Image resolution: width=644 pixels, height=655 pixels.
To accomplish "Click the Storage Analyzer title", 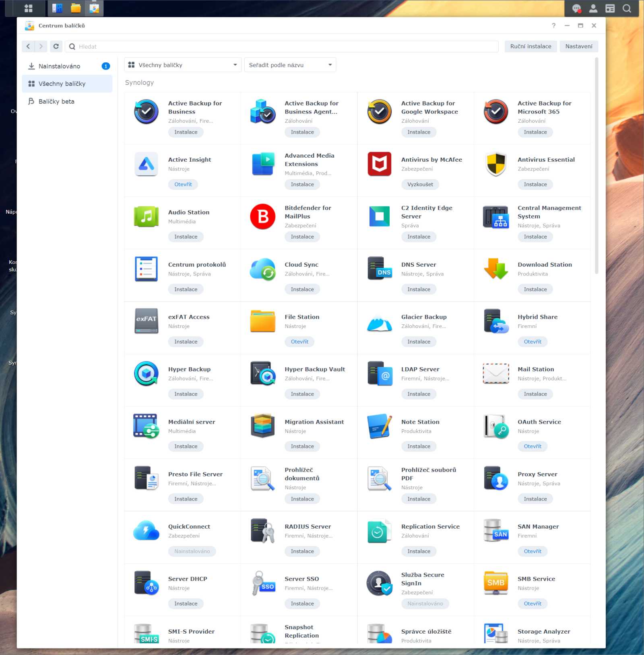I will tap(544, 632).
